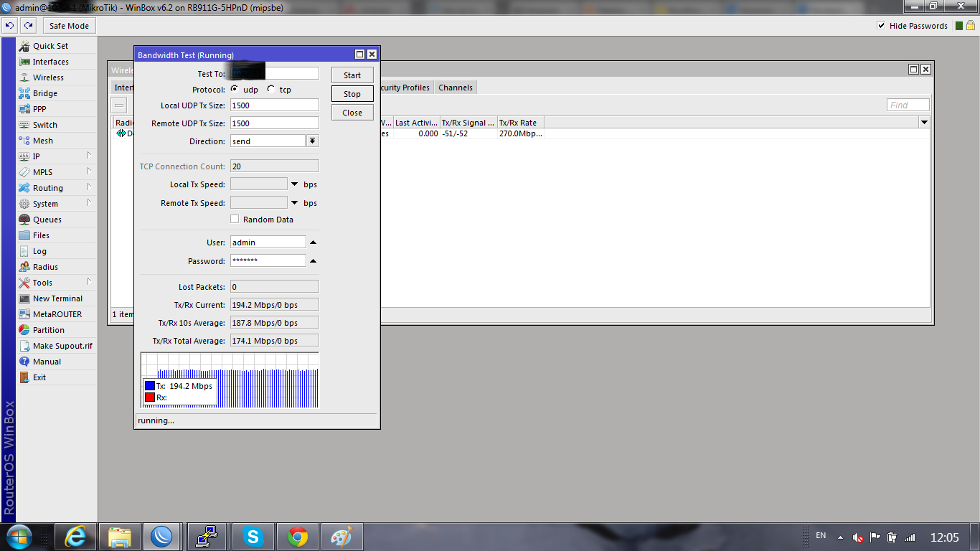Image resolution: width=980 pixels, height=551 pixels.
Task: Toggle Safe Mode
Action: pyautogui.click(x=69, y=26)
